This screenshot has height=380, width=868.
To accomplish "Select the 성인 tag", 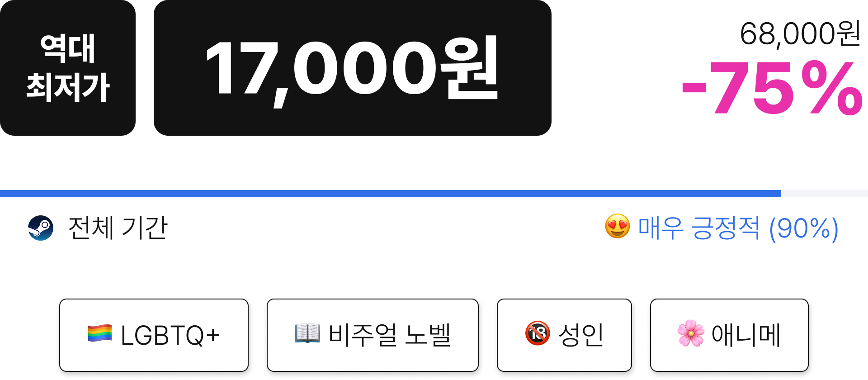I will pos(564,335).
